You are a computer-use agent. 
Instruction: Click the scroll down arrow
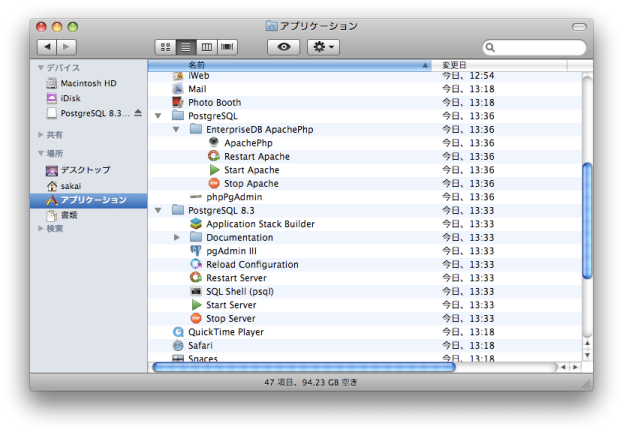click(587, 355)
